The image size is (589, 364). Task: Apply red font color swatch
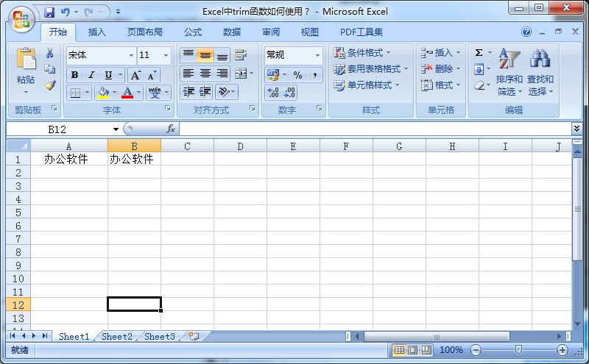click(127, 93)
